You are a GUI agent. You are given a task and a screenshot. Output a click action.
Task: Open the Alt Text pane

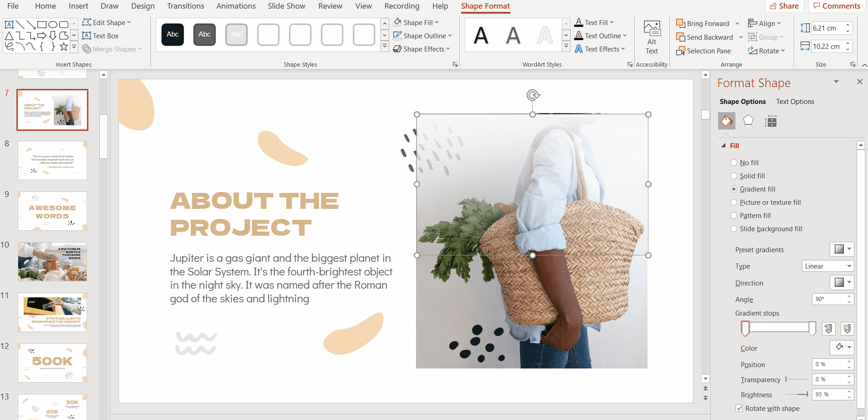tap(652, 37)
